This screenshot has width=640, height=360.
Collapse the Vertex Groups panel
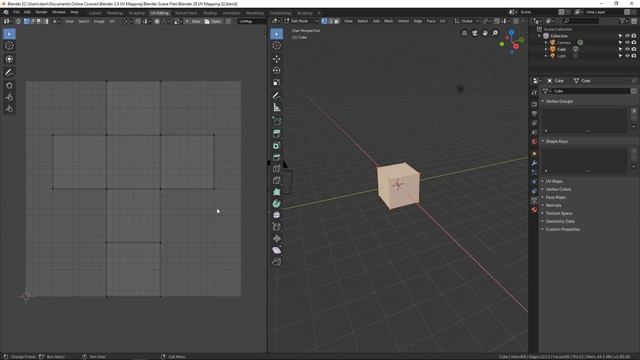[559, 101]
